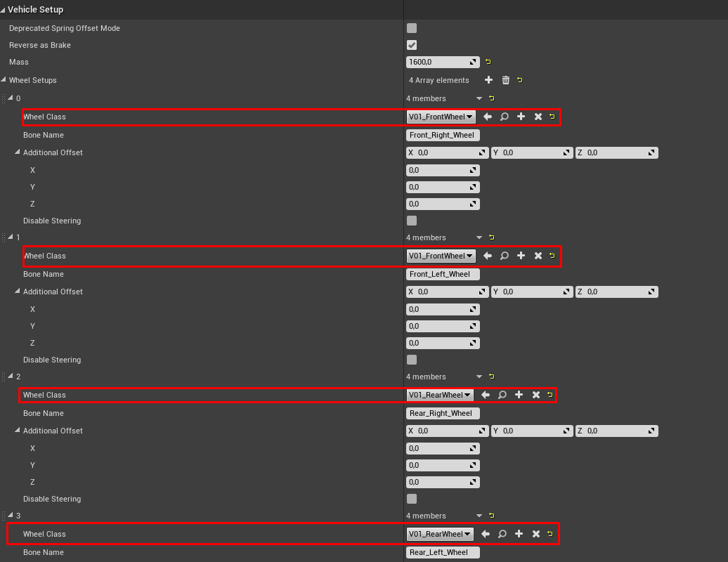Reset array element 2 to default

tap(492, 377)
